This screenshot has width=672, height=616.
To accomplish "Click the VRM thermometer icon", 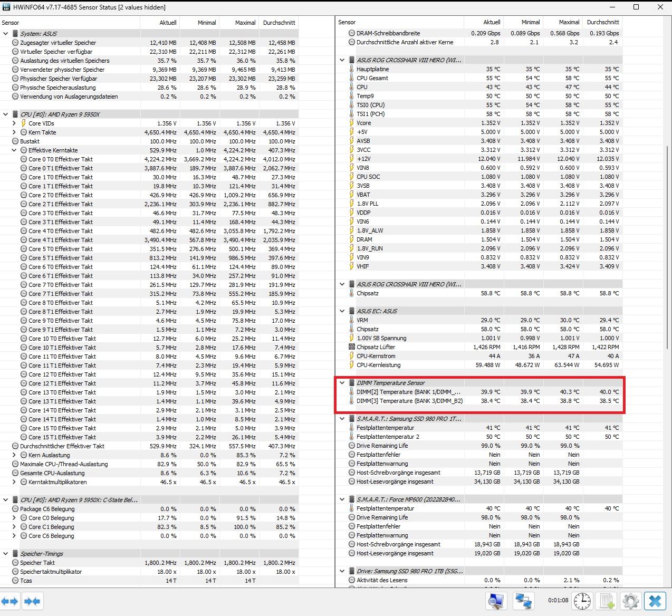I will pos(352,320).
